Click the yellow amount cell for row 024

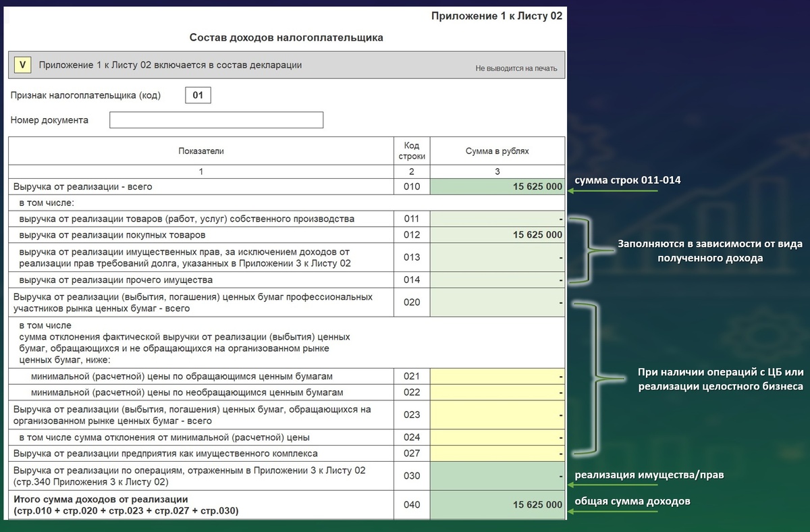(497, 437)
